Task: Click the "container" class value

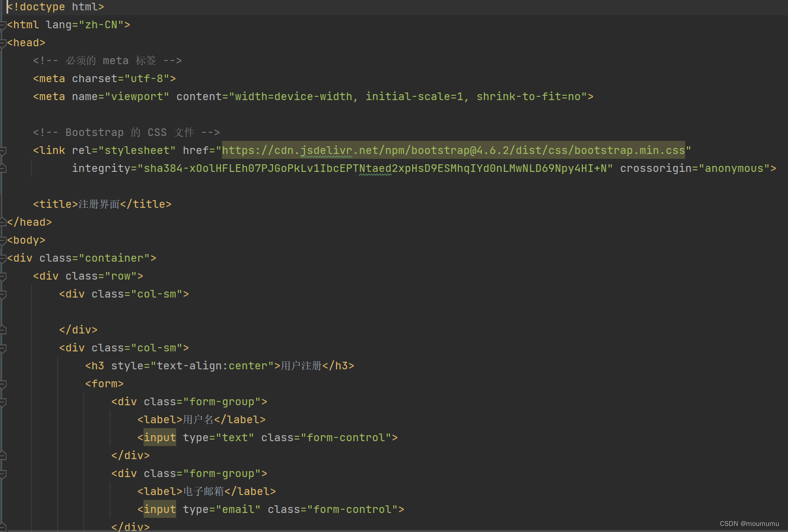Action: pos(114,258)
